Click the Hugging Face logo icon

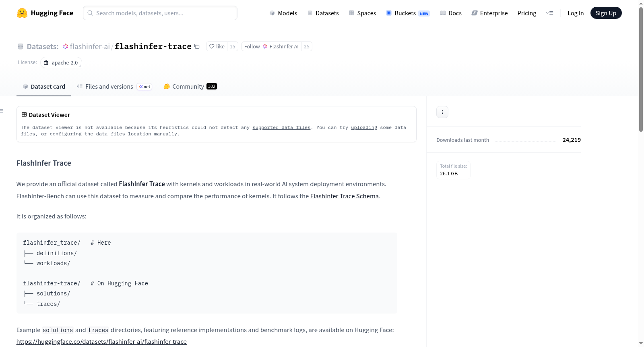(22, 13)
